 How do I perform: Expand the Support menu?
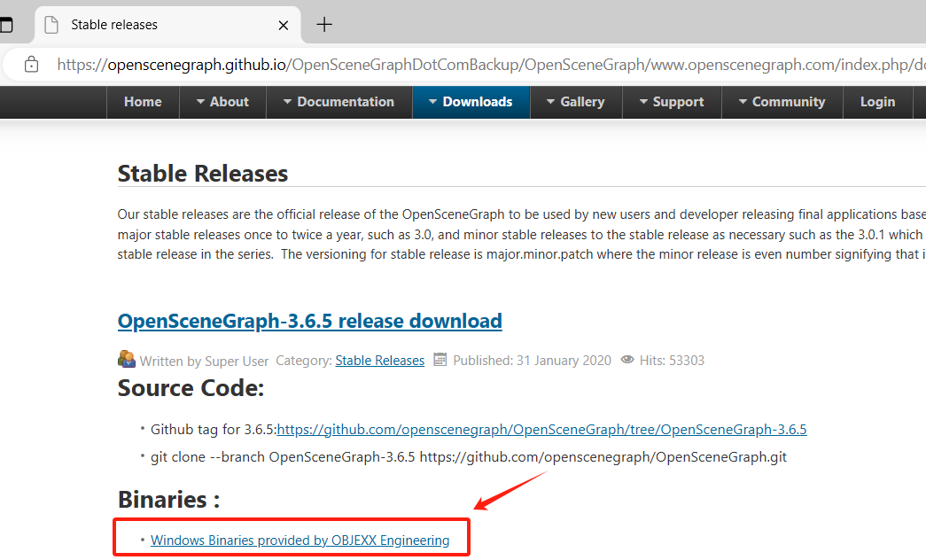pos(672,102)
